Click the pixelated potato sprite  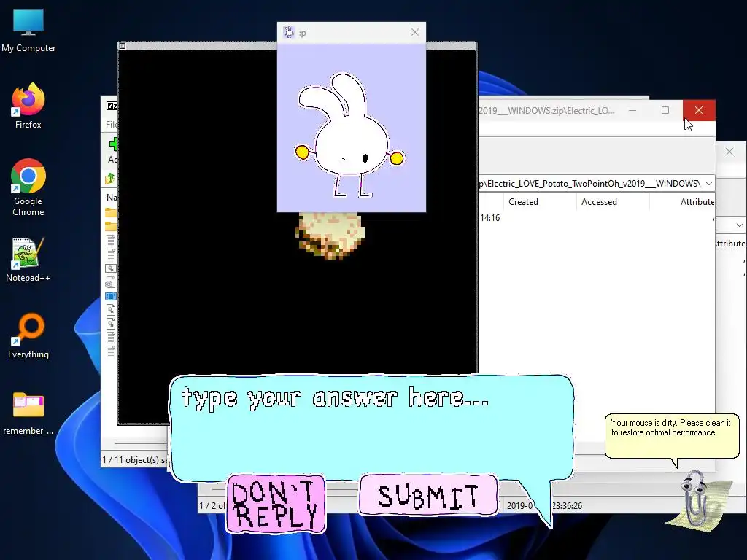click(x=330, y=236)
